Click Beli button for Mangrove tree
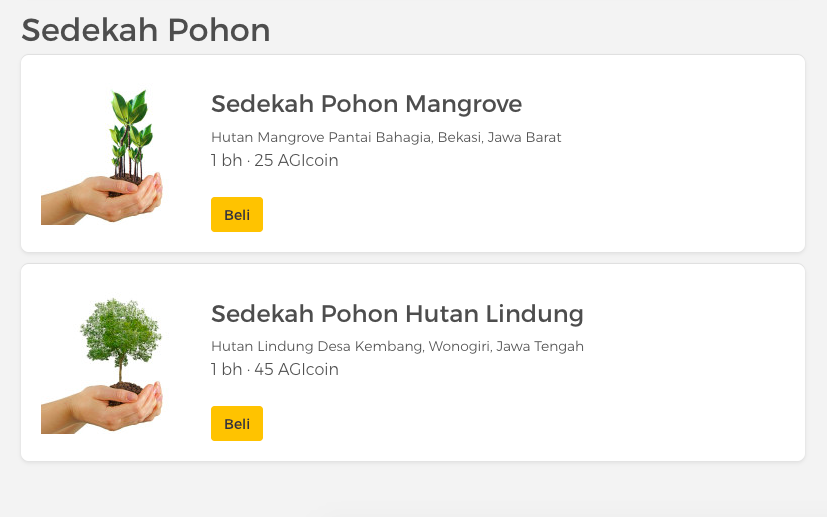 click(x=237, y=215)
